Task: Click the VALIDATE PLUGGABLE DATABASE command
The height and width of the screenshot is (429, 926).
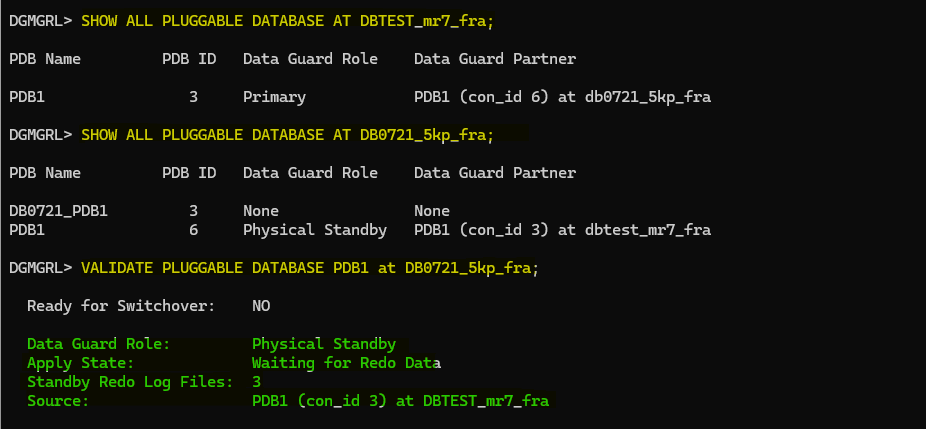Action: tap(310, 268)
